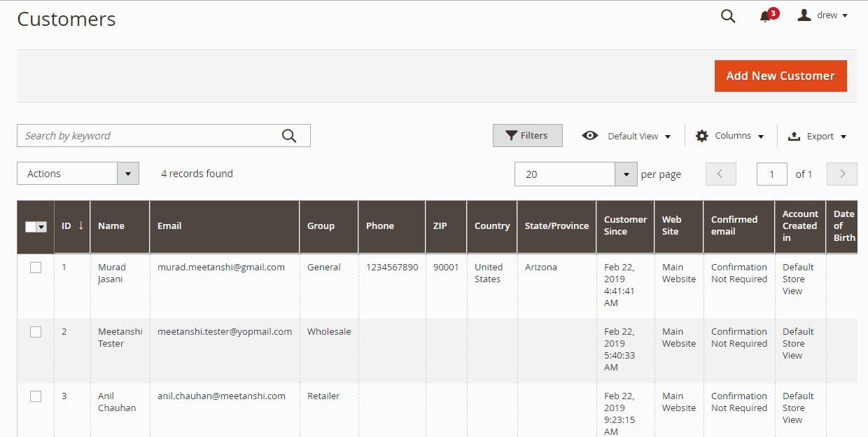This screenshot has width=868, height=437.
Task: Click the 4 records found label
Action: click(197, 174)
